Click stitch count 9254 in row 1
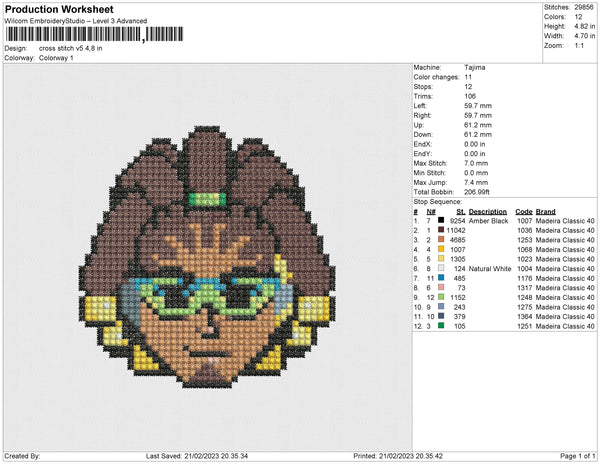The image size is (600, 464). pyautogui.click(x=458, y=221)
